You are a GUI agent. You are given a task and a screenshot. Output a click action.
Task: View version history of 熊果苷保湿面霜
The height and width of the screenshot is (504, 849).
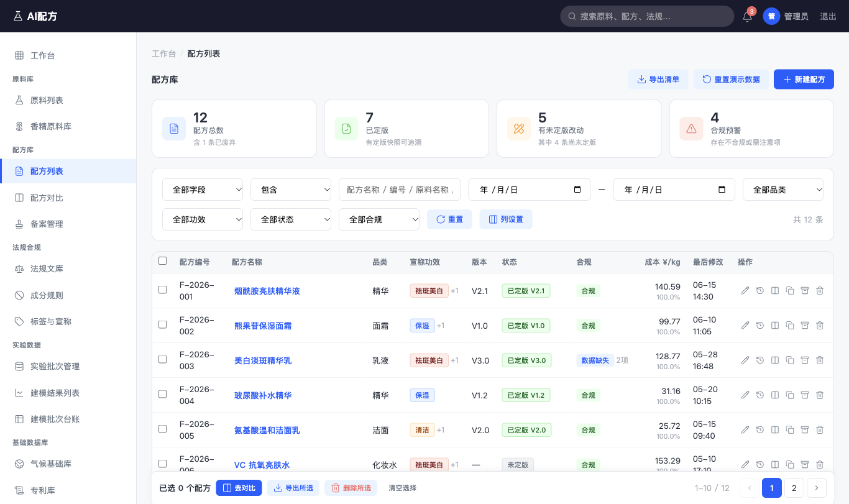tap(760, 325)
